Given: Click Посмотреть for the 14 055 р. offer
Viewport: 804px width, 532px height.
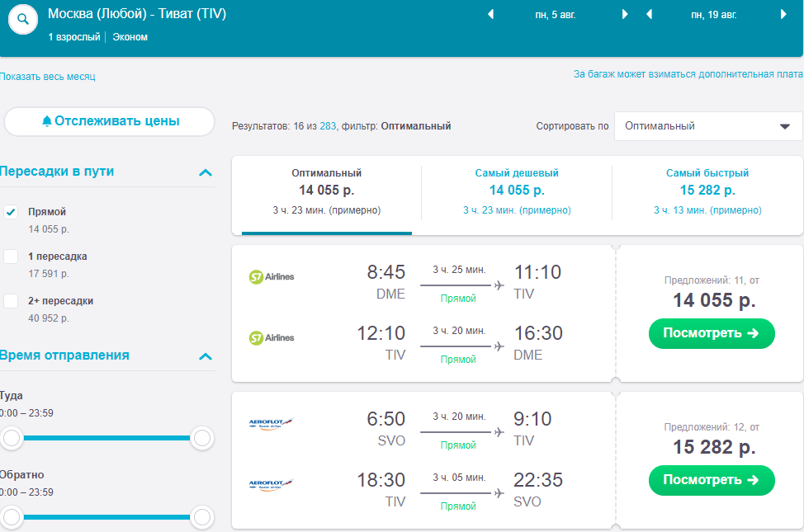Looking at the screenshot, I should click(x=712, y=333).
